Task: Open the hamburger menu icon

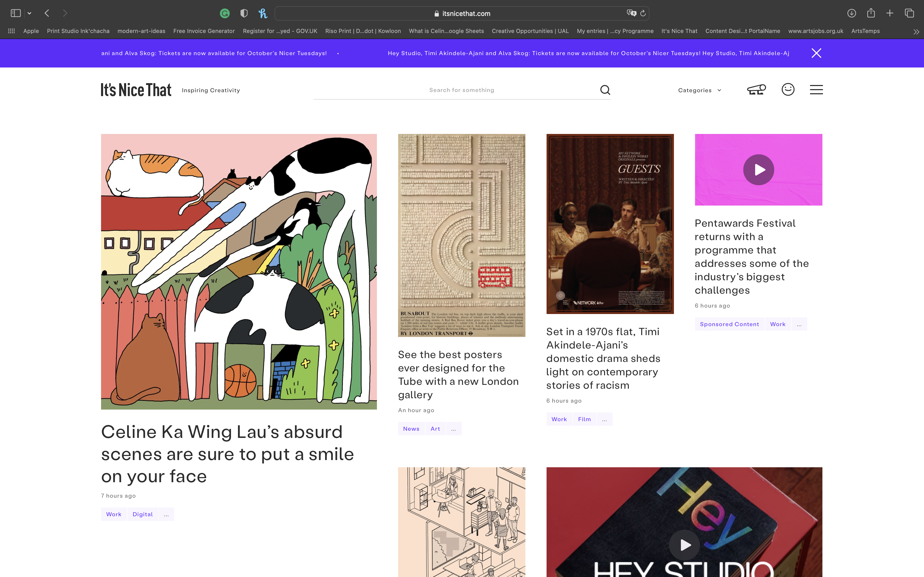Action: [x=816, y=90]
